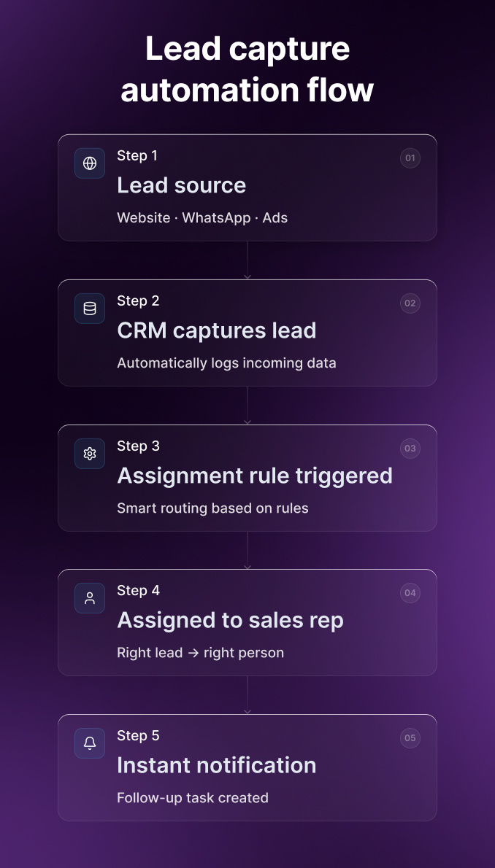495x868 pixels.
Task: Click the 04 number badge
Action: point(410,593)
